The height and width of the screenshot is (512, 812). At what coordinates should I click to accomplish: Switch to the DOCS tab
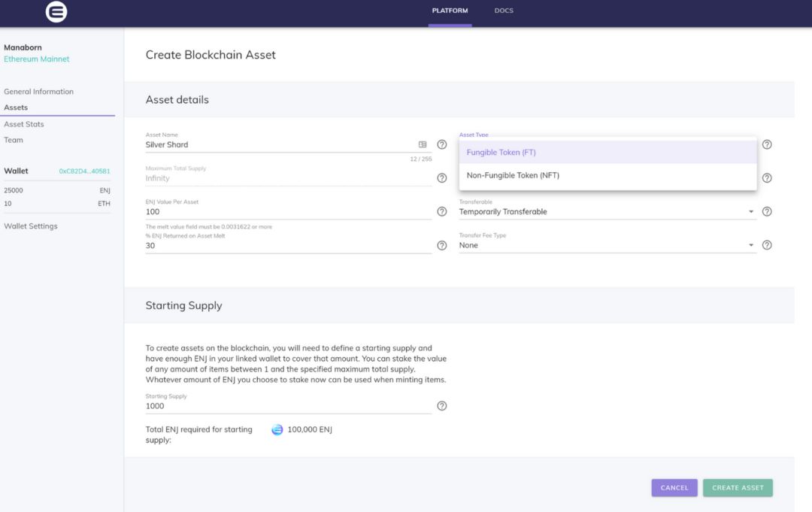click(504, 11)
